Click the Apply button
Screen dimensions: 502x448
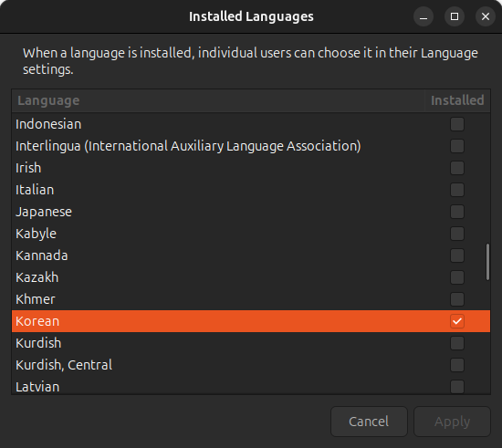[x=452, y=422]
